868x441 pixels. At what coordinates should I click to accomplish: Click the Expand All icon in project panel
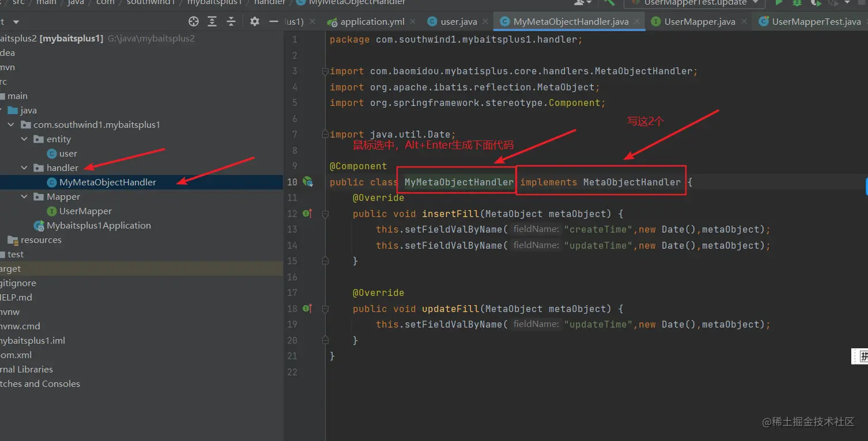click(x=212, y=22)
